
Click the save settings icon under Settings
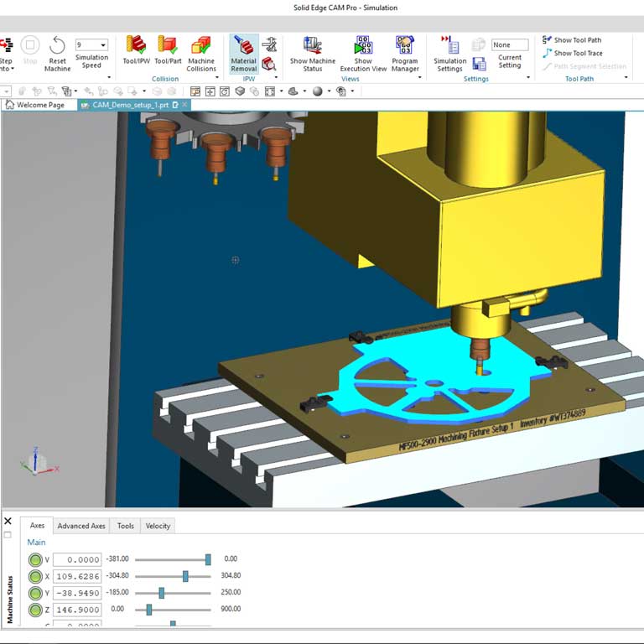(479, 64)
